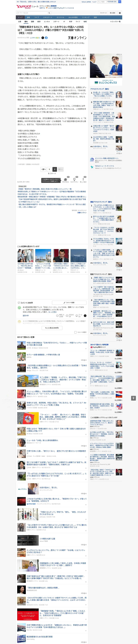Click the 文春オンライン link below last-updated time
Viewport: 138px width, 644px height.
point(82,213)
